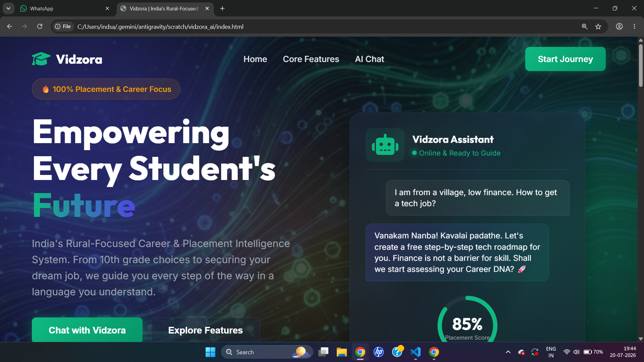The height and width of the screenshot is (362, 644).
Task: Reload the page with the refresh icon
Action: tap(40, 26)
